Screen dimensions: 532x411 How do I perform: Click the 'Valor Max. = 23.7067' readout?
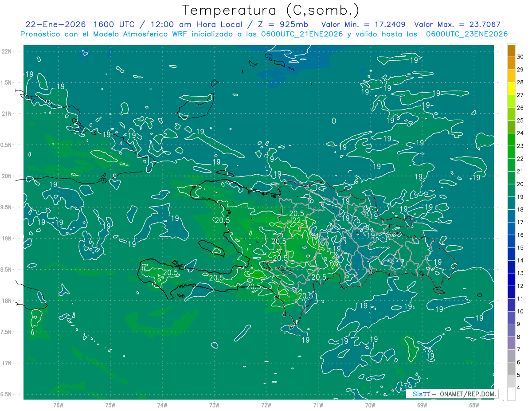(457, 24)
